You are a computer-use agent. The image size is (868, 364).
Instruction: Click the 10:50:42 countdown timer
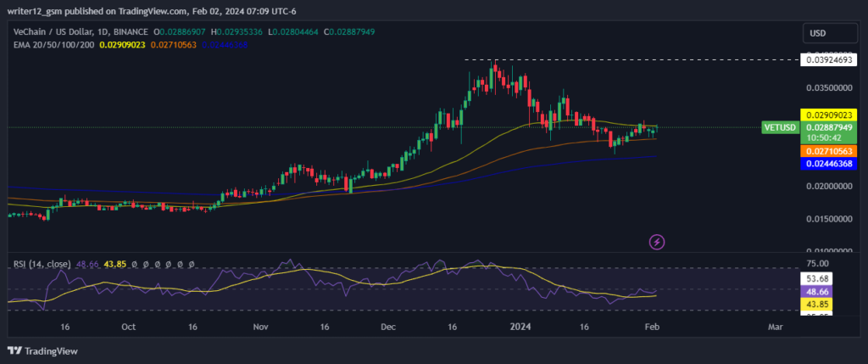pyautogui.click(x=823, y=137)
